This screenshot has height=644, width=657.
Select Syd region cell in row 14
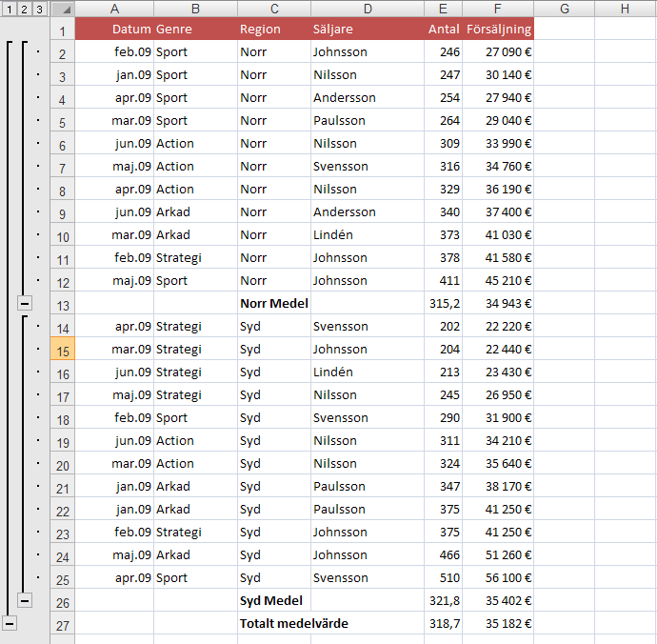tap(274, 326)
